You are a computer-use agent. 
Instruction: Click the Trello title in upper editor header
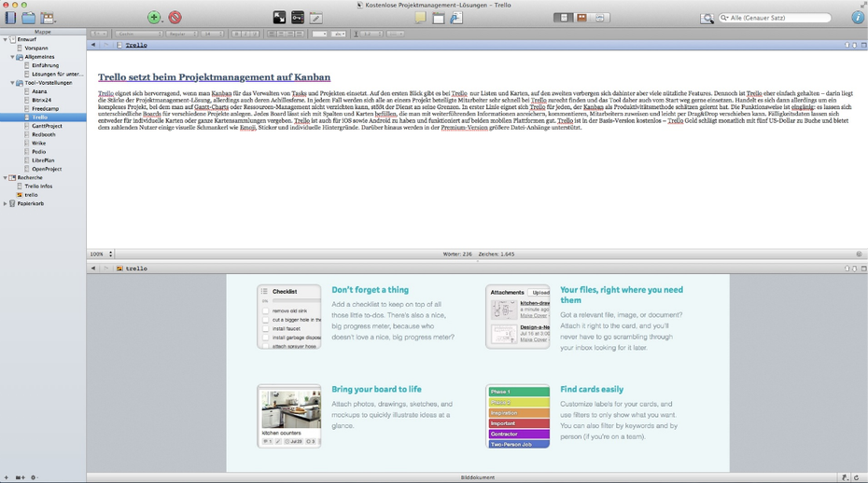pyautogui.click(x=136, y=46)
